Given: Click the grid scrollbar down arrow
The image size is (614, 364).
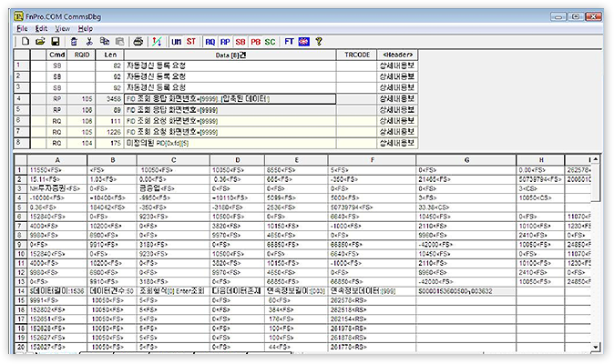Looking at the screenshot, I should [x=595, y=347].
